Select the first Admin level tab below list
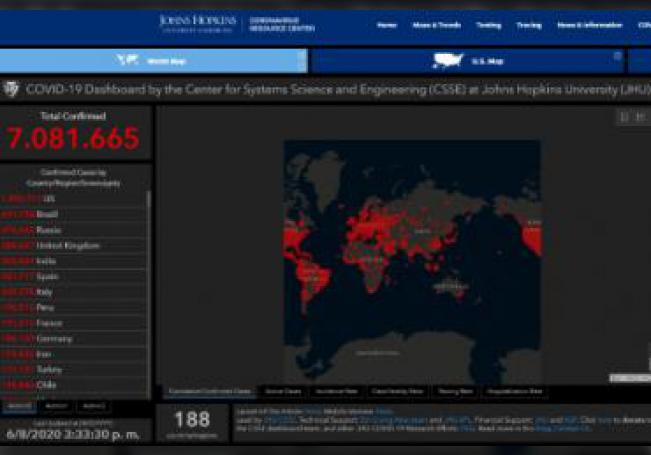651x455 pixels. 18,406
